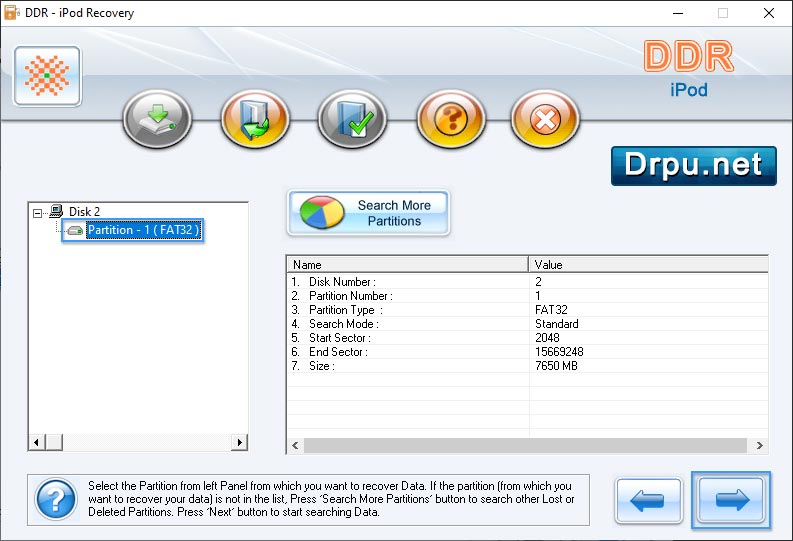
Task: Click the details table horizontal scrollbar track
Action: pos(525,445)
